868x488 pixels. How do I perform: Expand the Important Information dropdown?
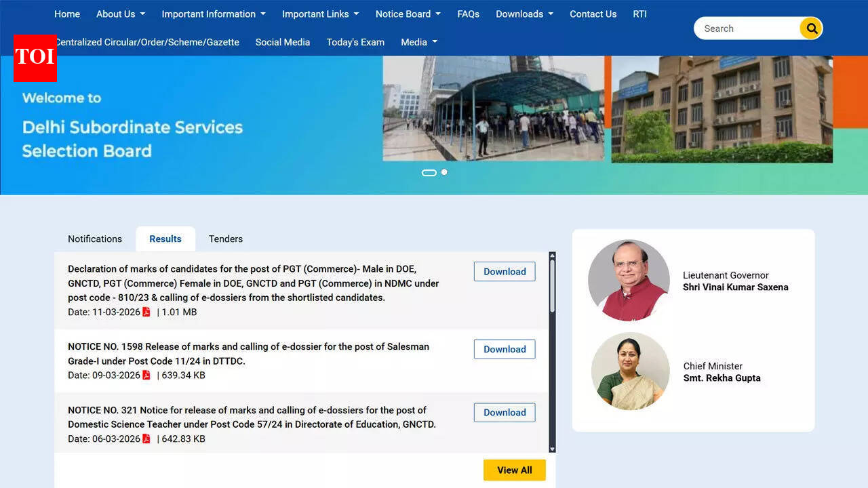tap(213, 14)
